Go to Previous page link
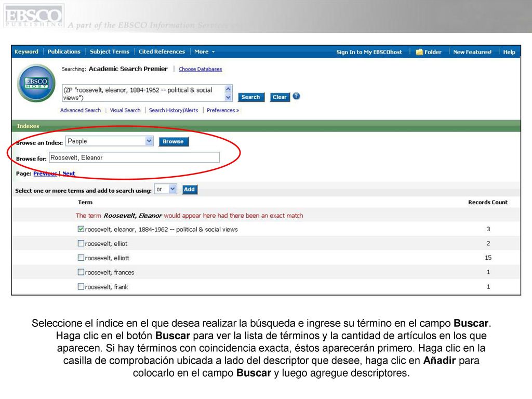The image size is (532, 399). tap(45, 174)
